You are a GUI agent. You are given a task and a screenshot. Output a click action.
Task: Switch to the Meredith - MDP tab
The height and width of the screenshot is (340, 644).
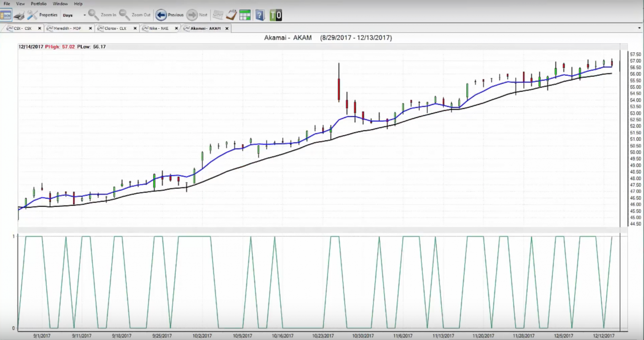(x=67, y=28)
